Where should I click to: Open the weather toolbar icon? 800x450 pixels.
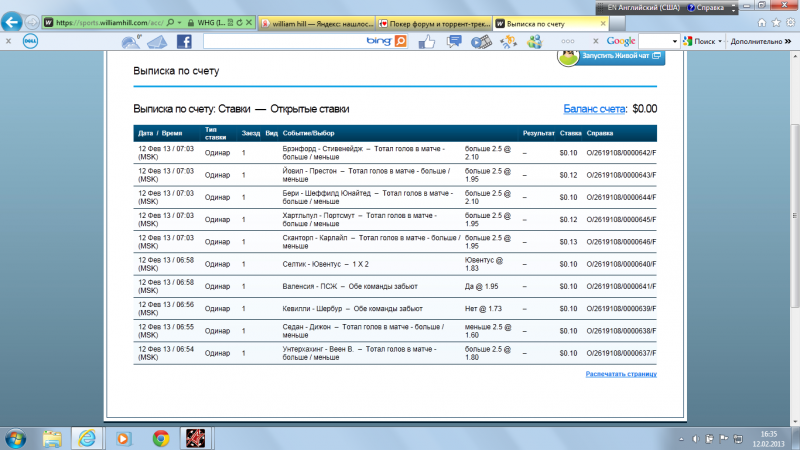tap(131, 42)
